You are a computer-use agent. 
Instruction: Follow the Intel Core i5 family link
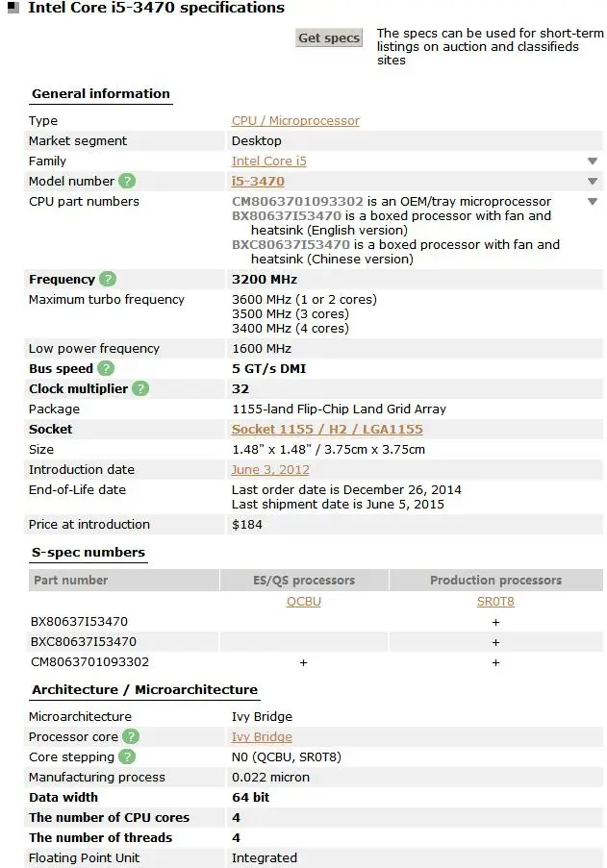tap(269, 161)
